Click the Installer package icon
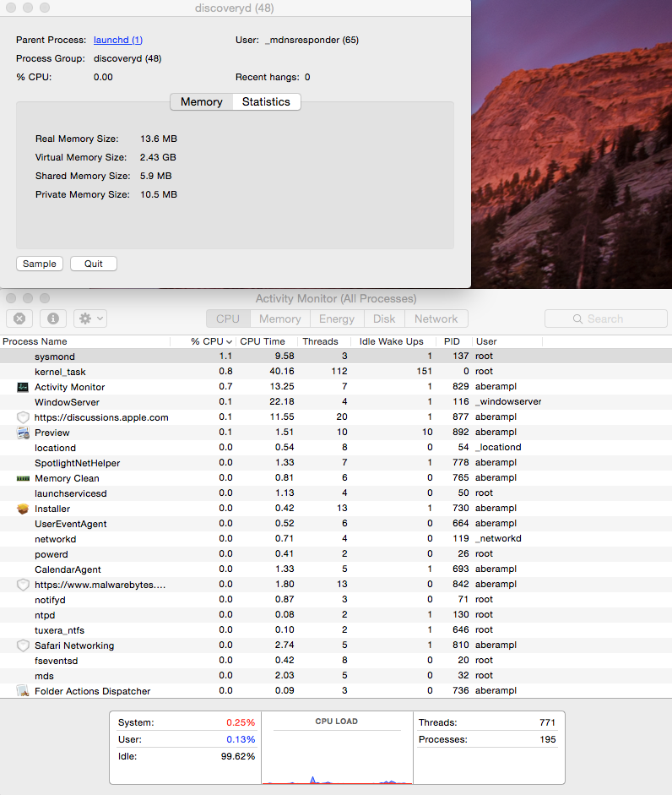The width and height of the screenshot is (672, 795). (23, 509)
